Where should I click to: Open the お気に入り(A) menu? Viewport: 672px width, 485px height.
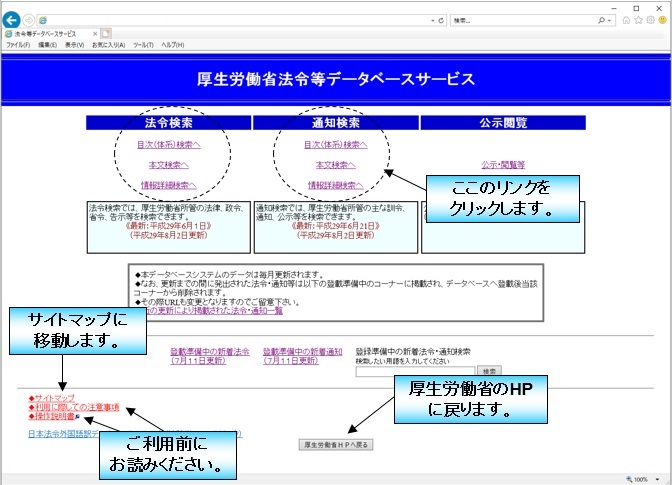coord(108,45)
